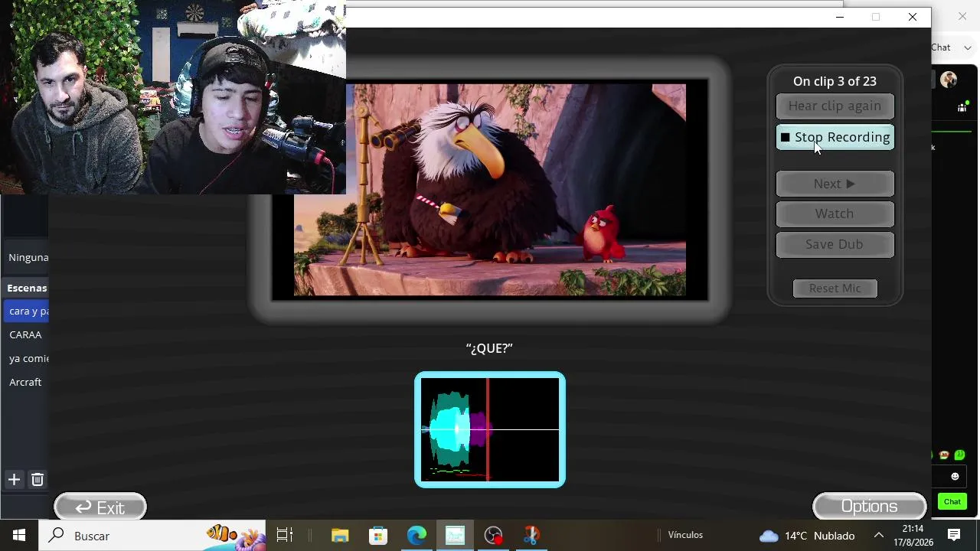Click the Reset Mic button
This screenshot has width=980, height=551.
tap(835, 289)
